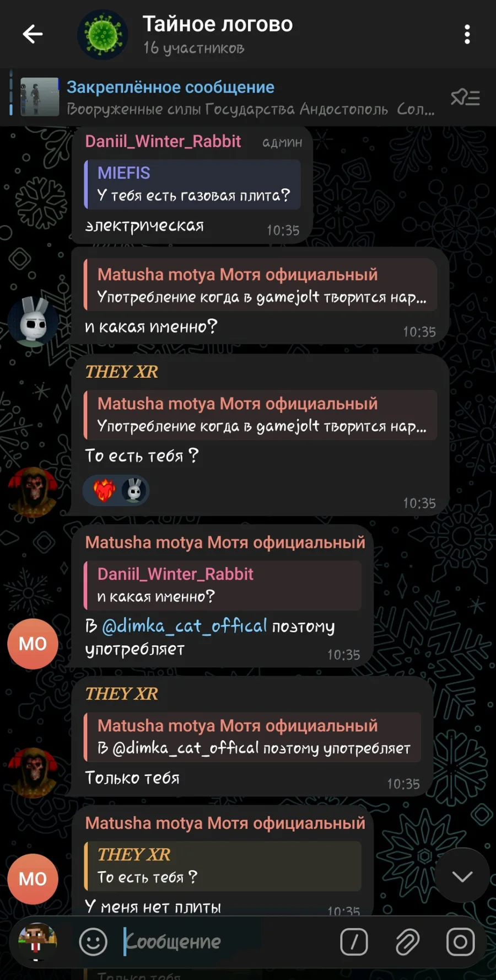This screenshot has width=496, height=980.
Task: Open the green virus group avatar
Action: tap(103, 34)
